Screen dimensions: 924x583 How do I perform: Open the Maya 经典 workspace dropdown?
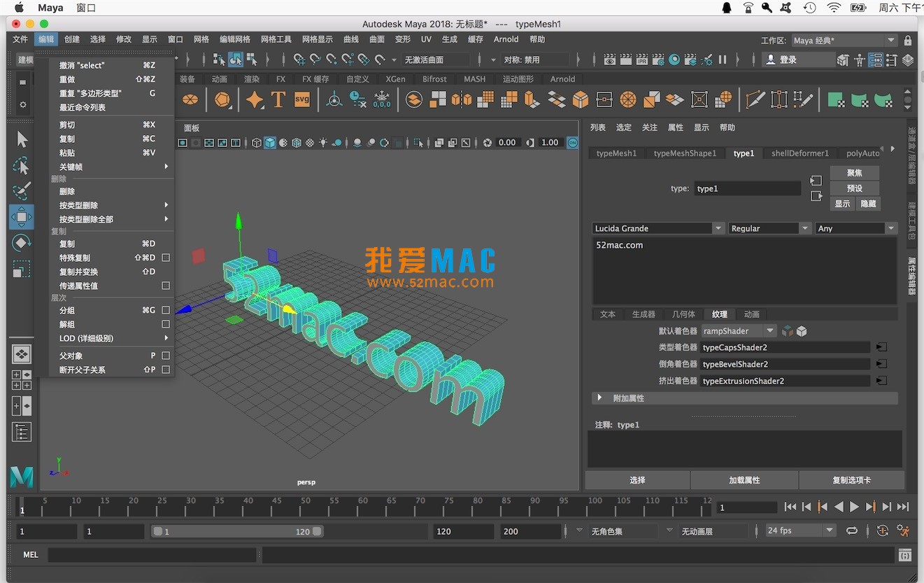(844, 40)
